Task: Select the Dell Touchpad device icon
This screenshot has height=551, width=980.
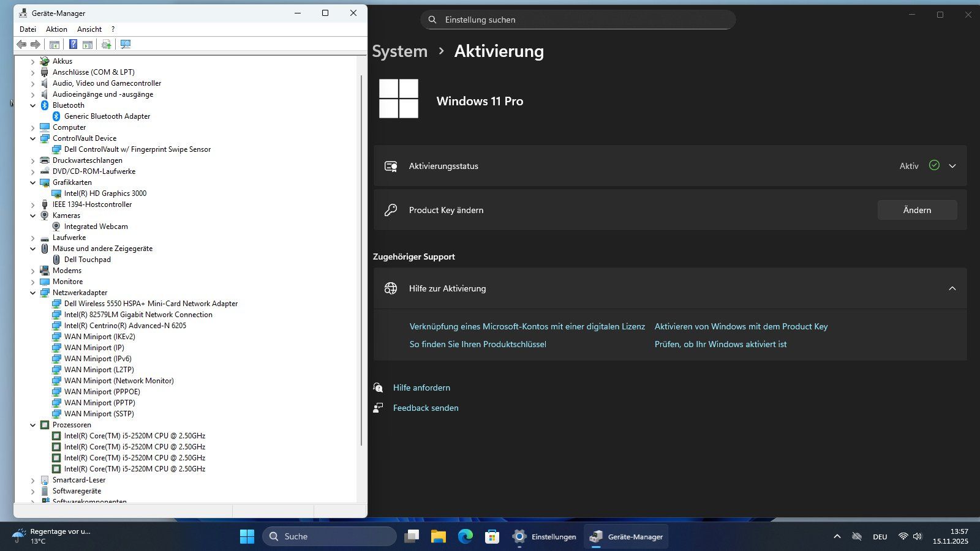Action: [x=56, y=260]
